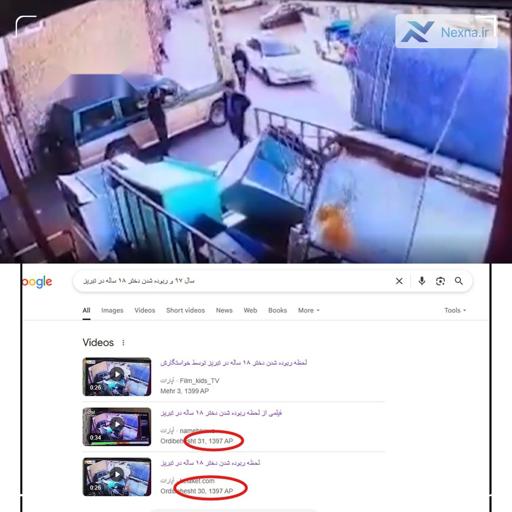Open the Tools dropdown

455,310
